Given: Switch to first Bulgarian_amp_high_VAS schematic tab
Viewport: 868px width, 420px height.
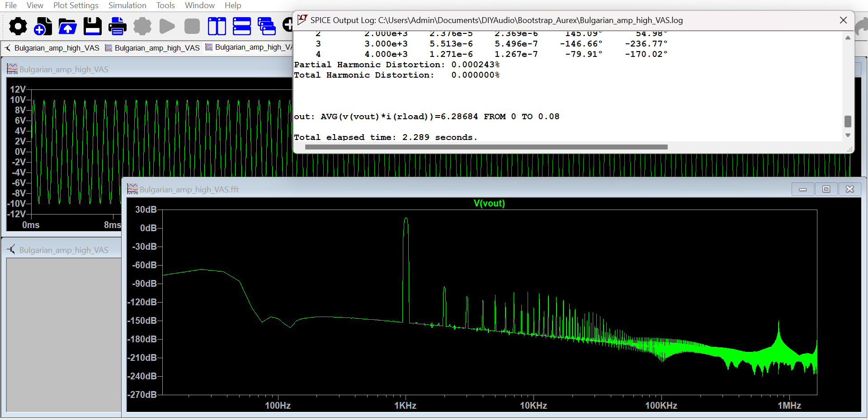Looking at the screenshot, I should pos(52,48).
